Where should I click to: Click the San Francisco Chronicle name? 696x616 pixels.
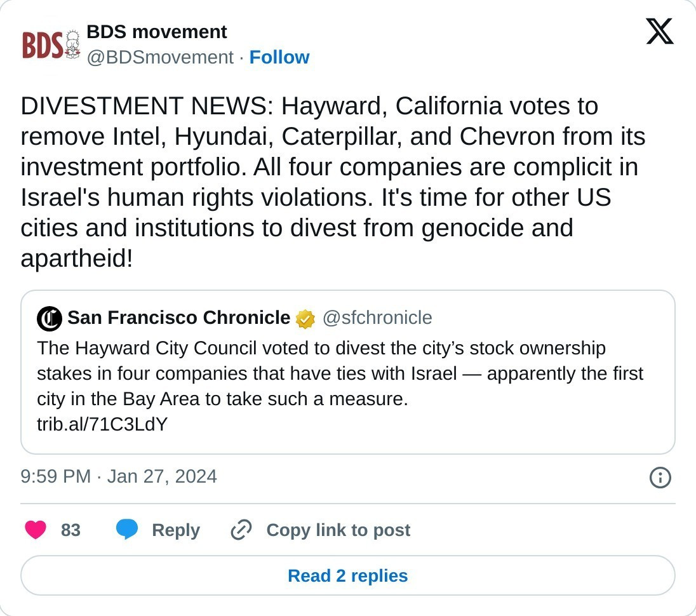pos(178,318)
